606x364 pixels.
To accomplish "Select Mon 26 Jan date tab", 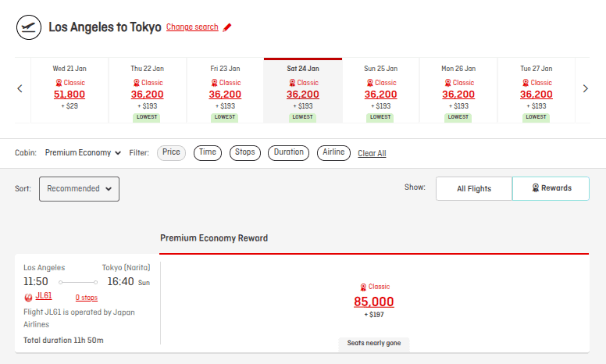I will pos(458,91).
